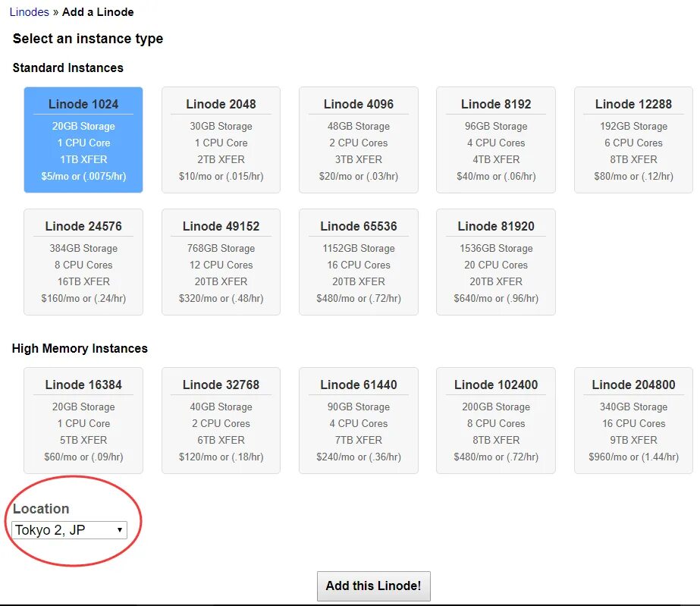Viewport: 700px width, 606px height.
Task: Click the "40GB Storage" text
Action: (x=221, y=407)
